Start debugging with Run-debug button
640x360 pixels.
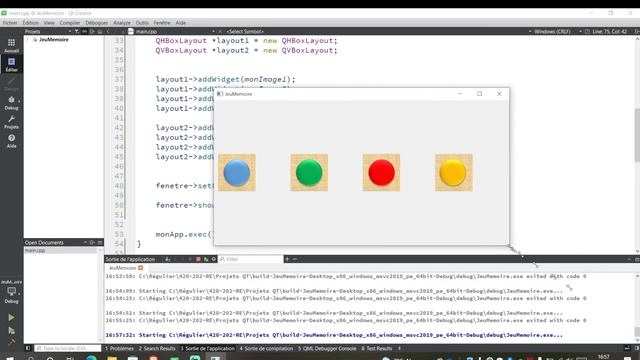point(11,330)
